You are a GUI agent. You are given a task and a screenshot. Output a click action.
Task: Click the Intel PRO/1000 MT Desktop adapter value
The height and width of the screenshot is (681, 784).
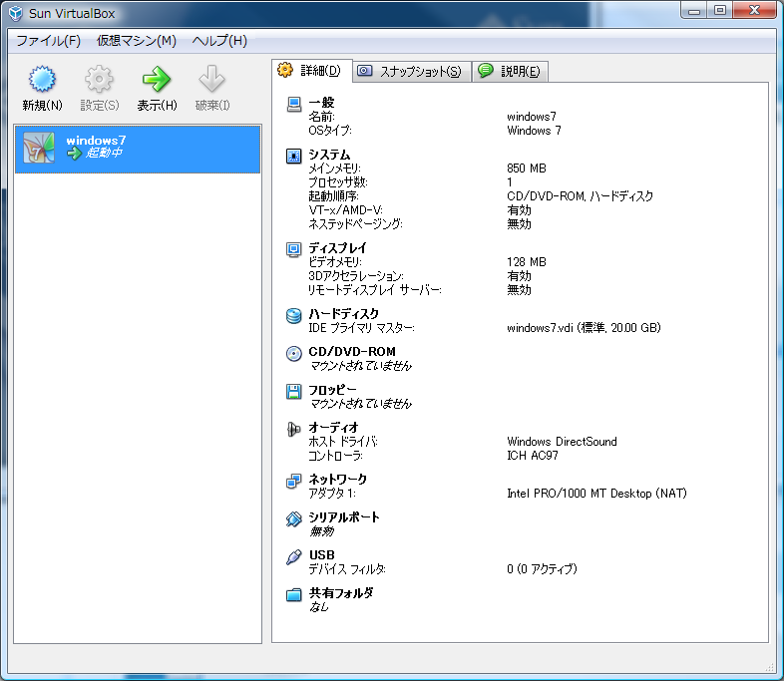[597, 494]
